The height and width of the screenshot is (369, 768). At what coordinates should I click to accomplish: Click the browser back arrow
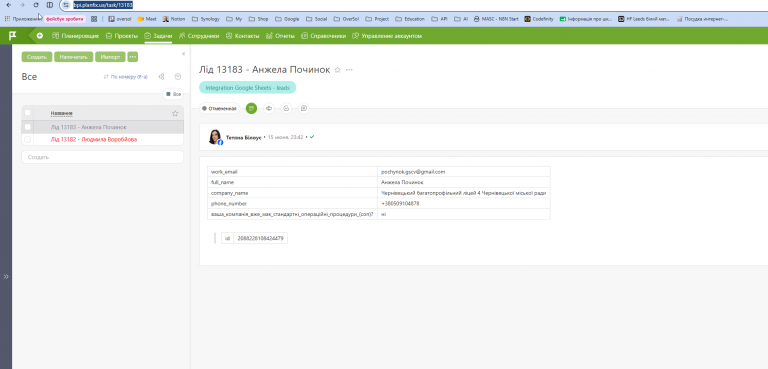[8, 5]
